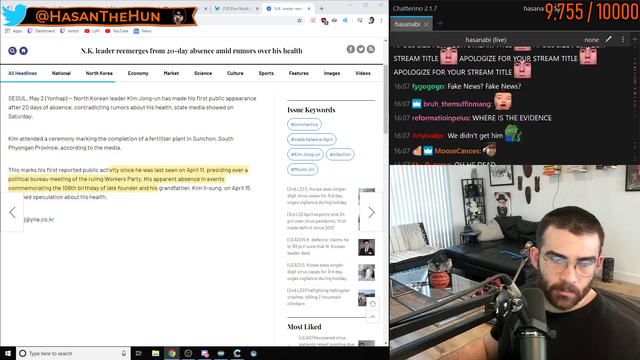Click the taskbar search box

(73, 353)
